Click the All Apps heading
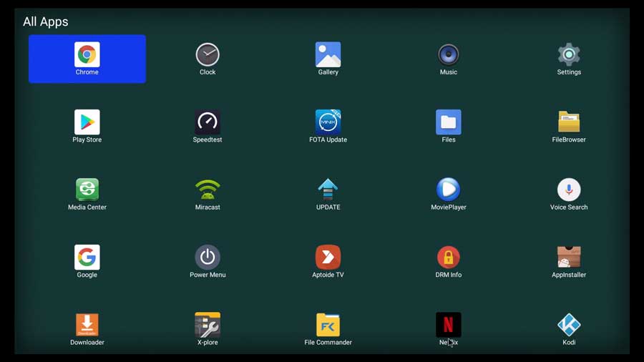 pyautogui.click(x=46, y=21)
